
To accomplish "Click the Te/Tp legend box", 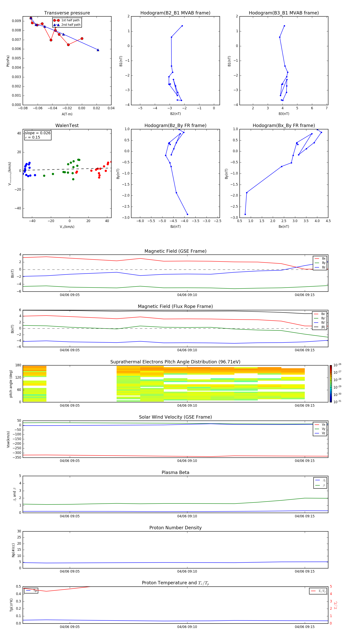I will (318, 591).
